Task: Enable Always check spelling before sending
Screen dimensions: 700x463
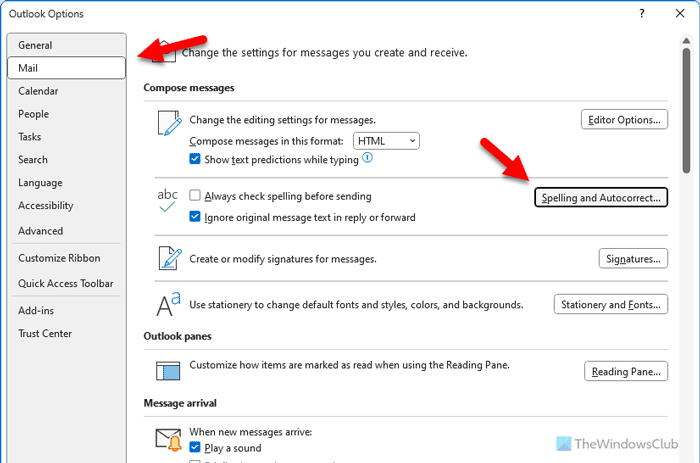Action: [x=195, y=197]
